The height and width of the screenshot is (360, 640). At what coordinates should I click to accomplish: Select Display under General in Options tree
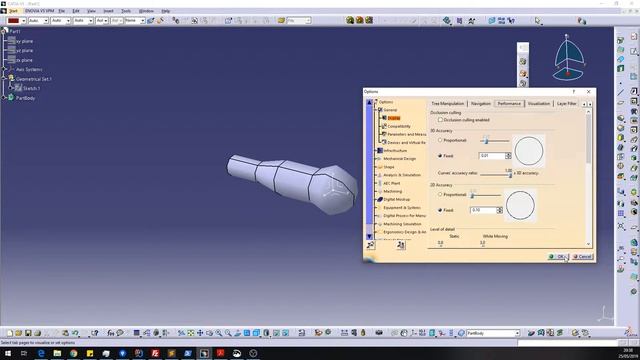[394, 118]
